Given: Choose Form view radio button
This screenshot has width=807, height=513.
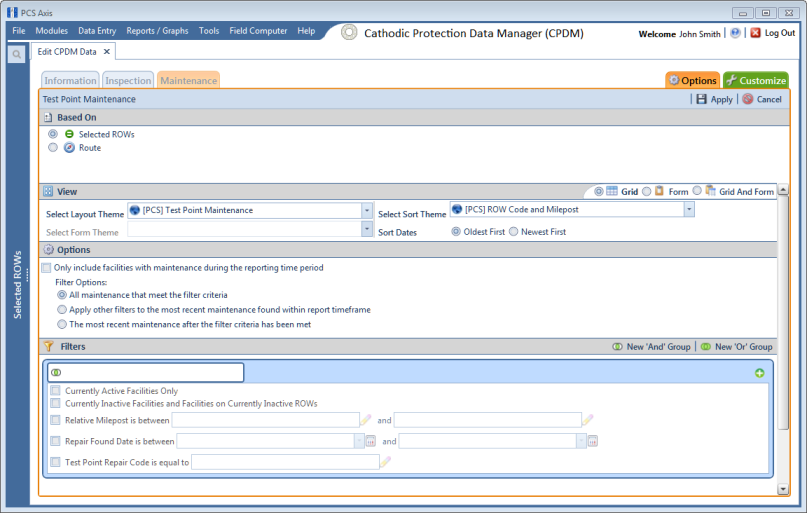Looking at the screenshot, I should [x=646, y=191].
